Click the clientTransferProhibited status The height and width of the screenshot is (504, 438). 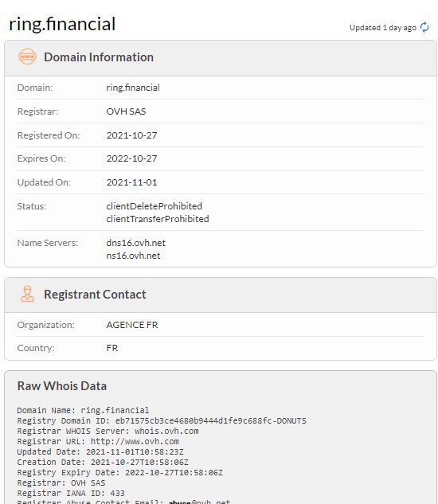click(x=158, y=219)
